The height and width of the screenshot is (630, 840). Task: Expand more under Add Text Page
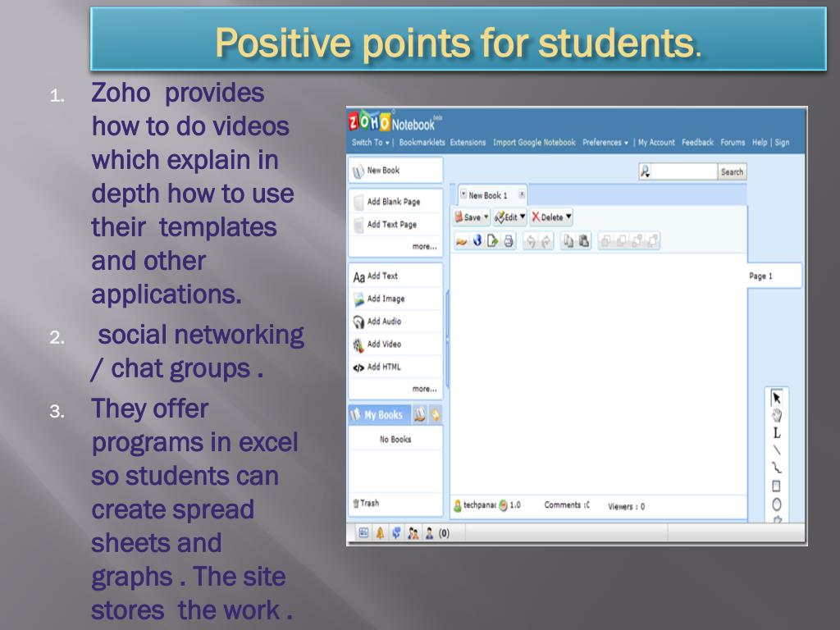[424, 246]
